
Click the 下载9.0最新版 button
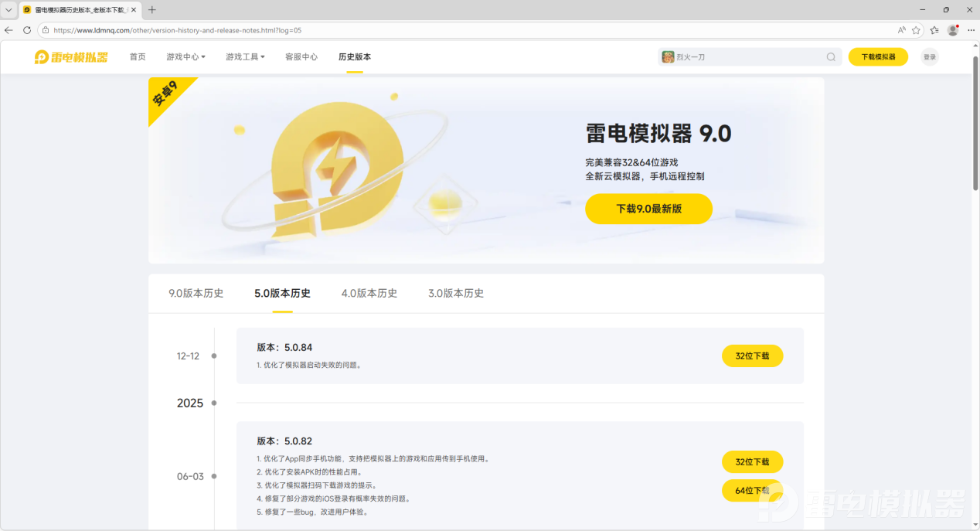click(x=648, y=209)
